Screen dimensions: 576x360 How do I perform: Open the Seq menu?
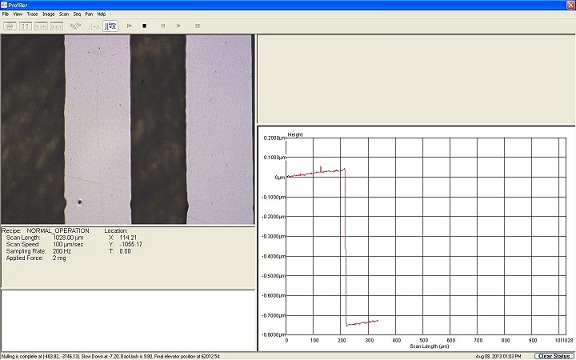click(77, 14)
